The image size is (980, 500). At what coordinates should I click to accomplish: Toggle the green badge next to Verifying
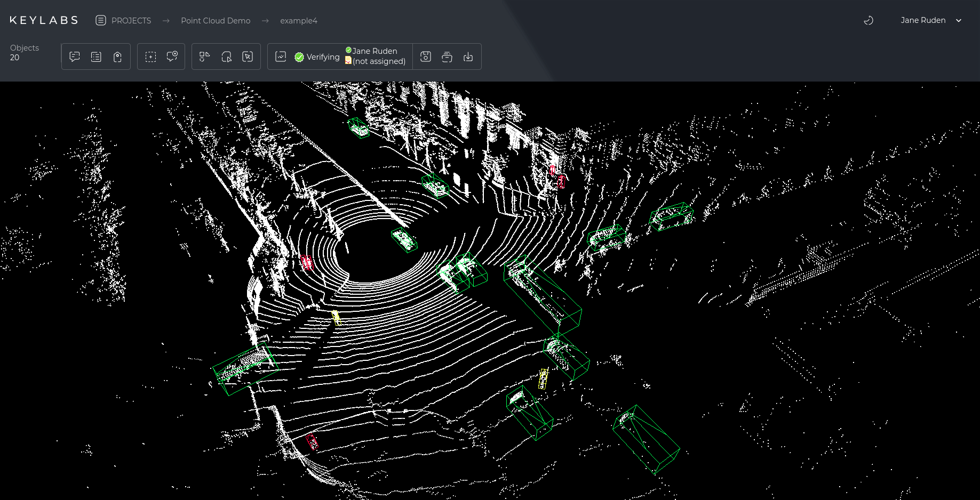[x=299, y=57]
